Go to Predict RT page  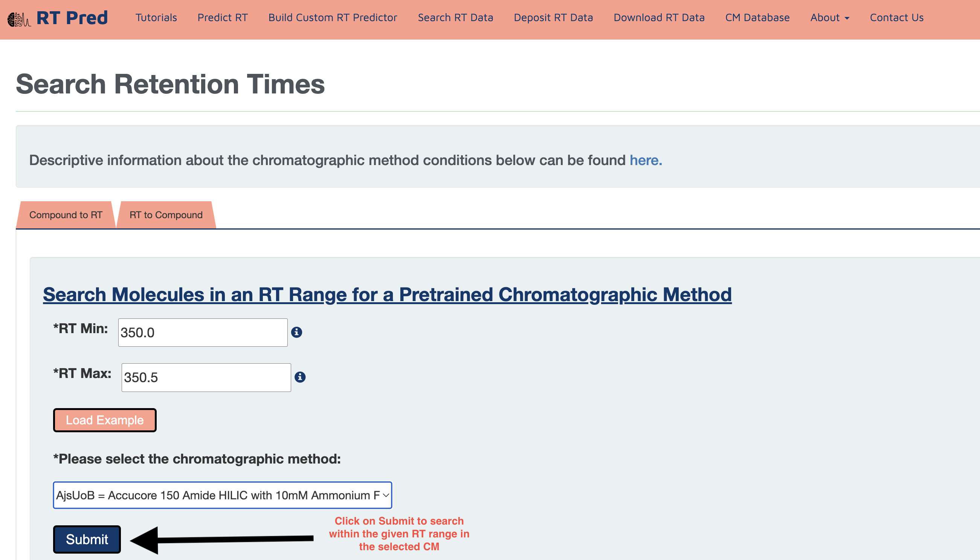(x=223, y=18)
